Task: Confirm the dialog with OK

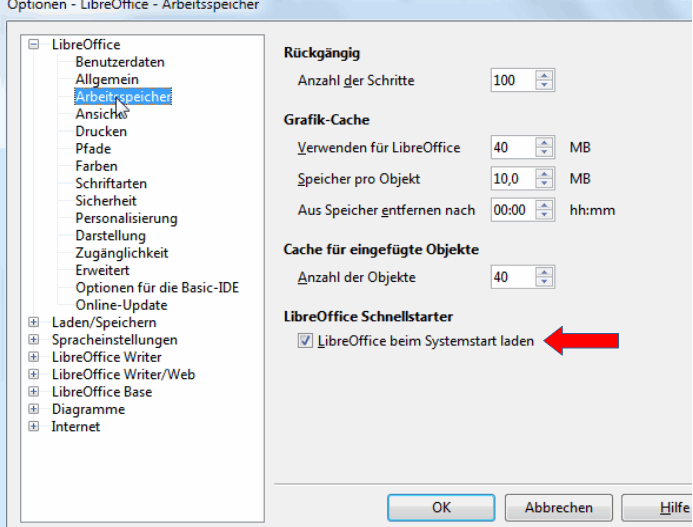Action: [x=441, y=508]
